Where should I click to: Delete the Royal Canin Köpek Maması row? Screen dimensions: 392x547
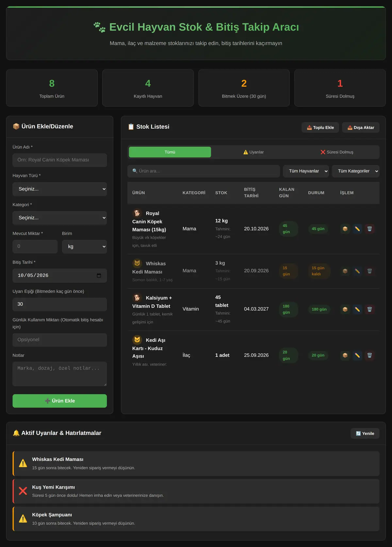tap(369, 229)
